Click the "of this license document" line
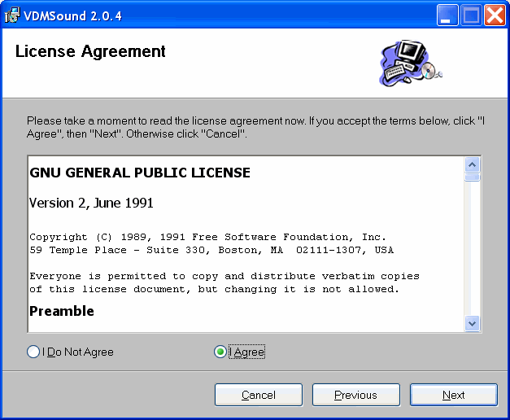 click(214, 289)
